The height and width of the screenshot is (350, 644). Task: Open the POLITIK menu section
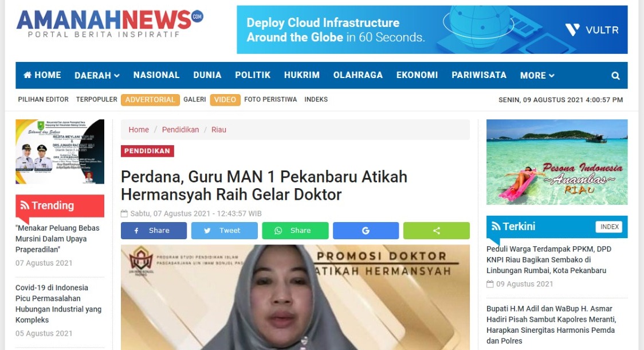pyautogui.click(x=253, y=75)
